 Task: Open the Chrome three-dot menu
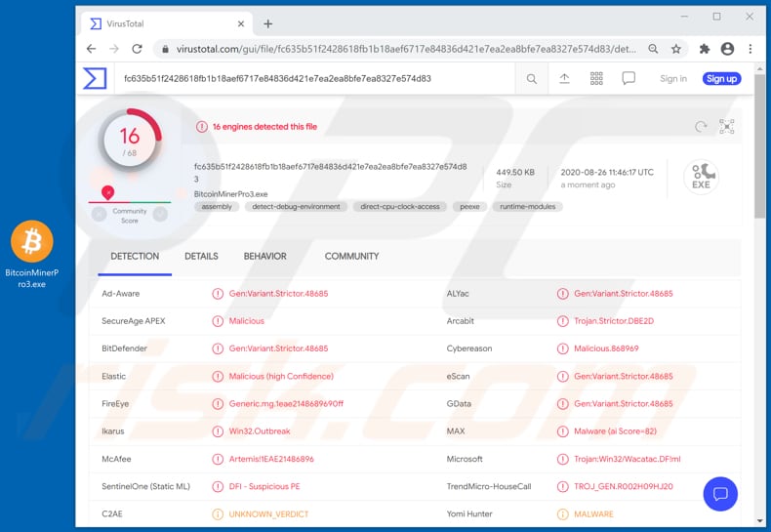click(751, 49)
